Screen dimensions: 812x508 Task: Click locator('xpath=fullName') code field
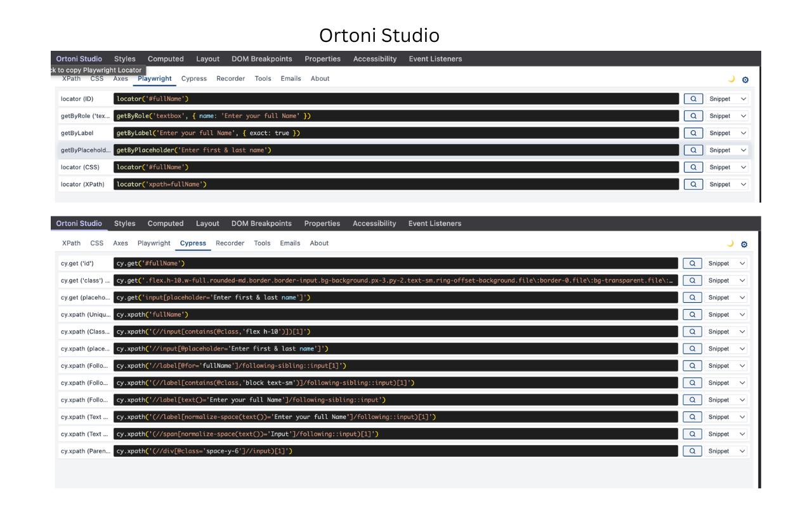pyautogui.click(x=396, y=185)
